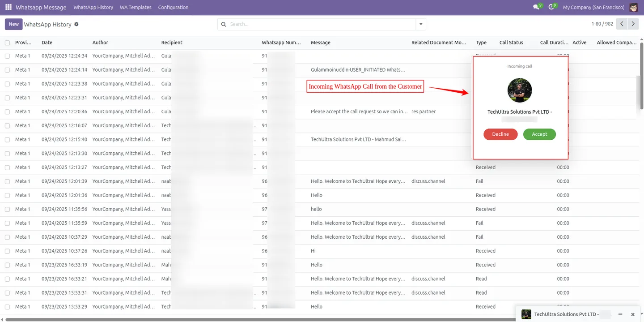Image resolution: width=644 pixels, height=322 pixels.
Task: Sort by the Related Document Model column header
Action: pyautogui.click(x=439, y=43)
